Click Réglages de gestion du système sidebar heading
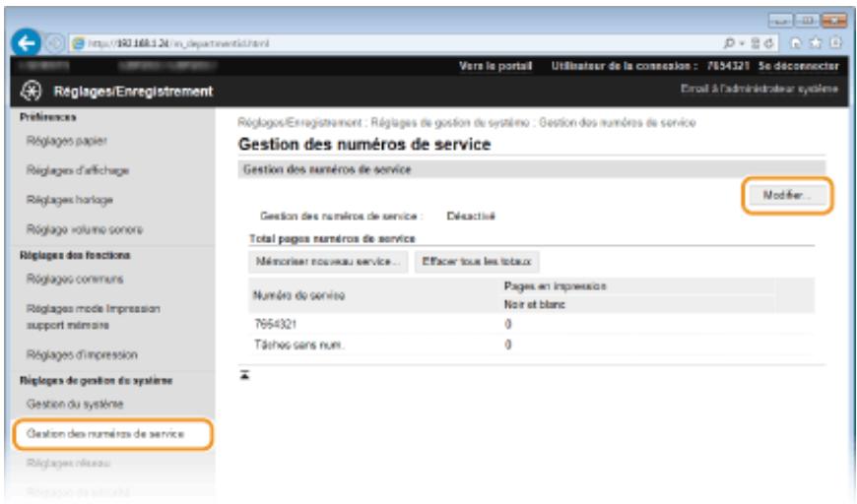Viewport: 857px width, 504px height. pyautogui.click(x=97, y=381)
